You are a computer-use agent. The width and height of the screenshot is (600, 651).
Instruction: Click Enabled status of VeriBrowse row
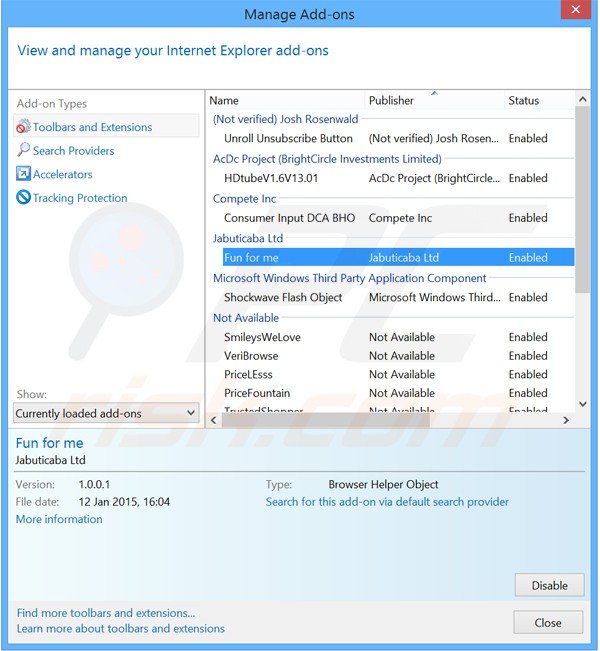pyautogui.click(x=528, y=356)
